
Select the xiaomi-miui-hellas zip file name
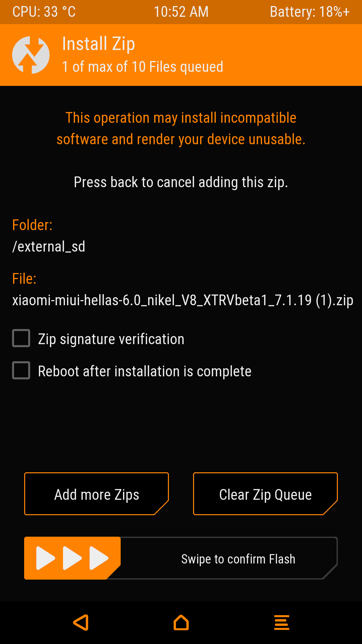pyautogui.click(x=183, y=300)
